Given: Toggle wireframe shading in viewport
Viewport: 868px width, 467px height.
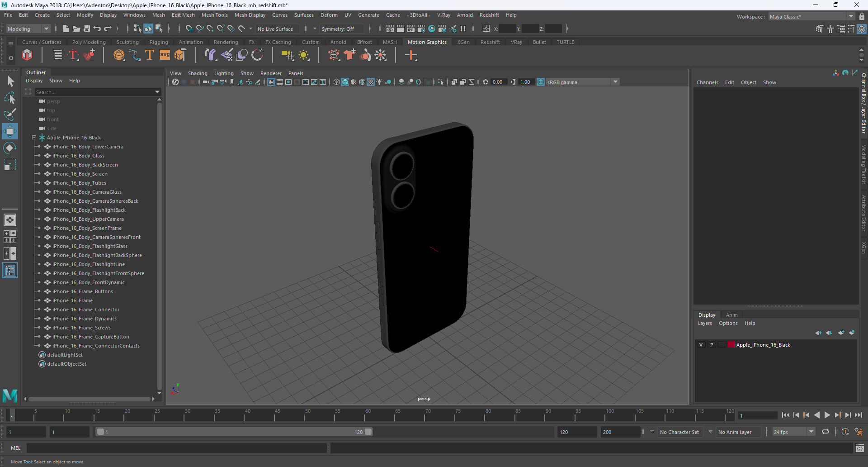Looking at the screenshot, I should 336,82.
